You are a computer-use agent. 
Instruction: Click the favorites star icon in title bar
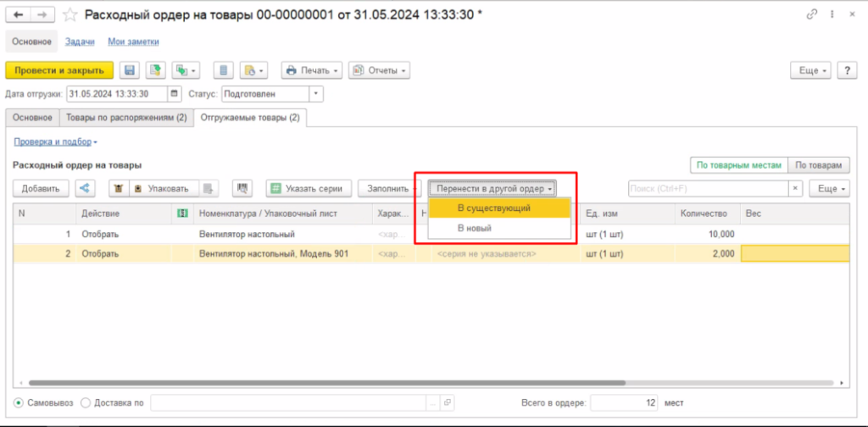tap(72, 14)
